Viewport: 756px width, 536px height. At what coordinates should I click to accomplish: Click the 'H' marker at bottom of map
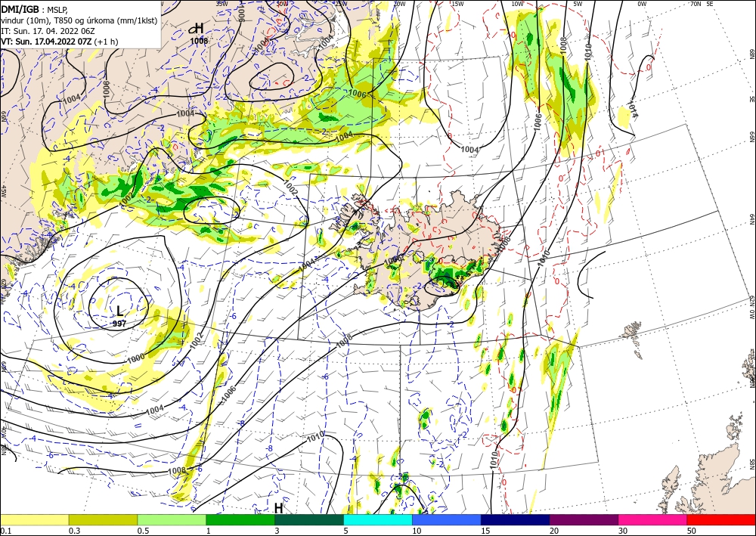tap(278, 507)
